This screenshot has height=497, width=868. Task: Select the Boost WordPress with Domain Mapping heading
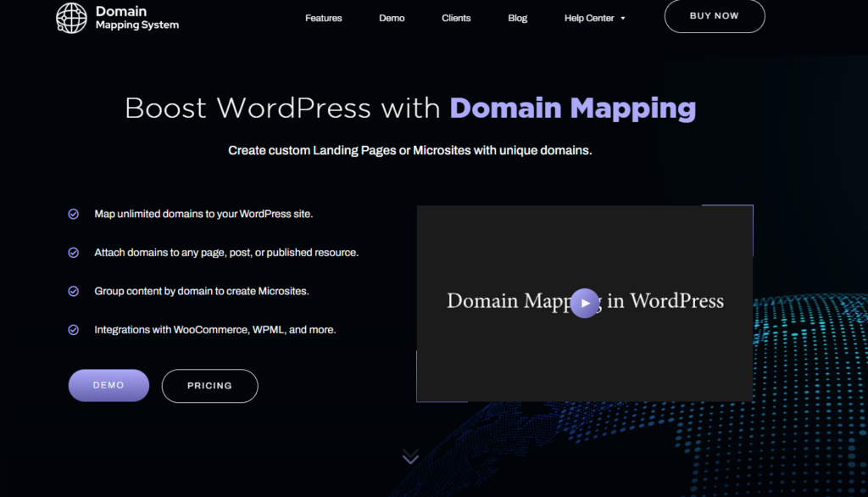tap(410, 108)
